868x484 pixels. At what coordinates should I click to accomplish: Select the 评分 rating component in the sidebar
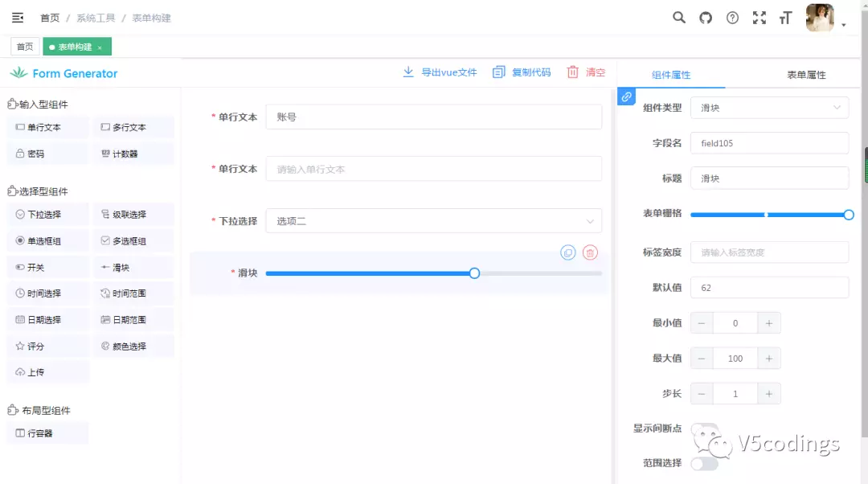tap(47, 346)
